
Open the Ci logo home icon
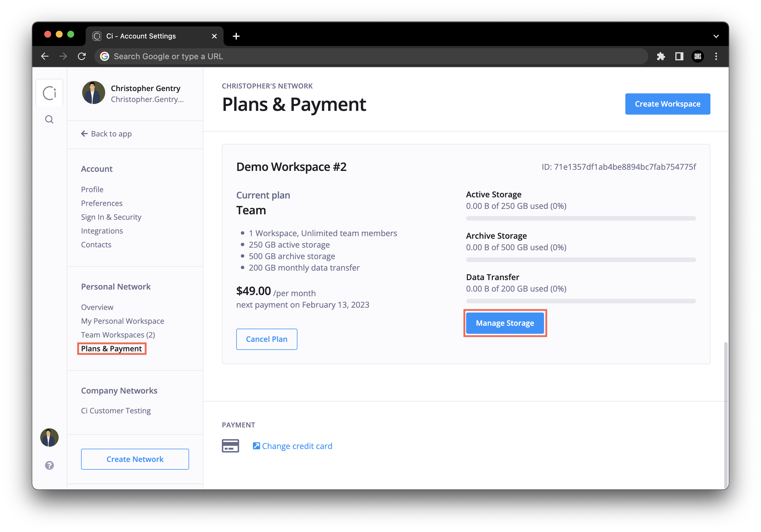(49, 93)
